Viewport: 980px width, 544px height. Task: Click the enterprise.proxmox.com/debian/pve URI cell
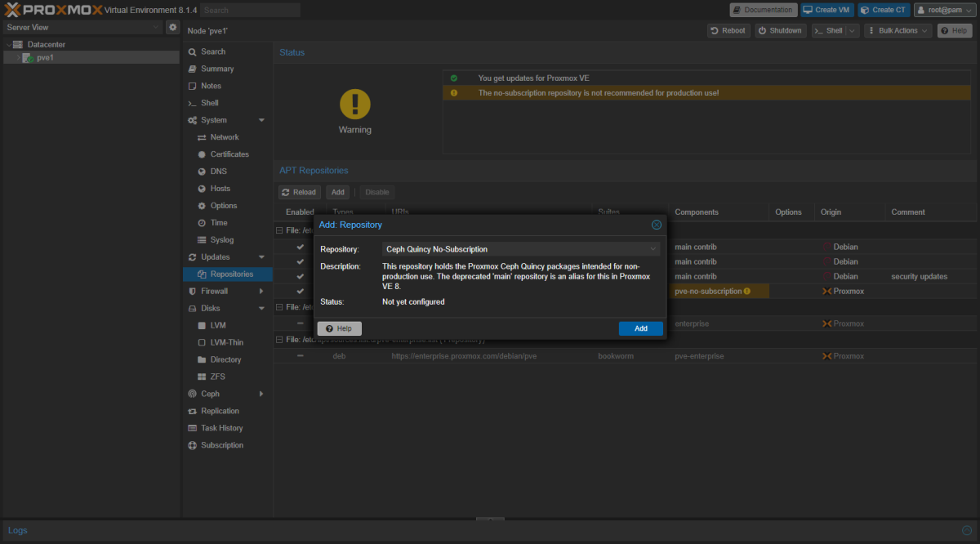(x=488, y=356)
